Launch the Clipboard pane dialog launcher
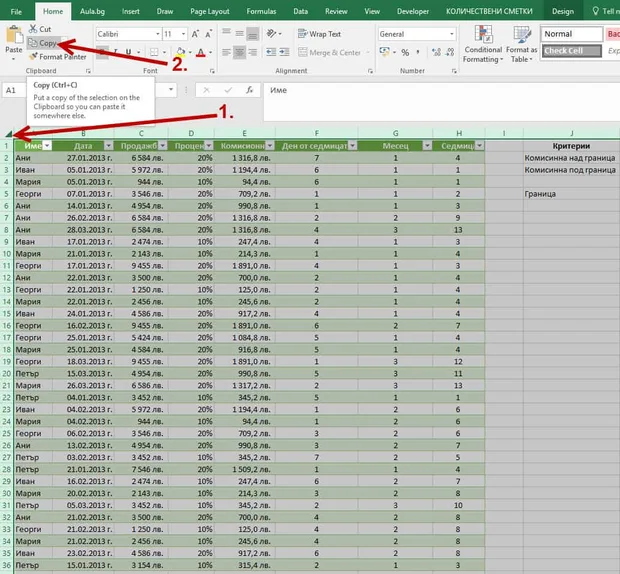This screenshot has height=574, width=620. [x=88, y=71]
